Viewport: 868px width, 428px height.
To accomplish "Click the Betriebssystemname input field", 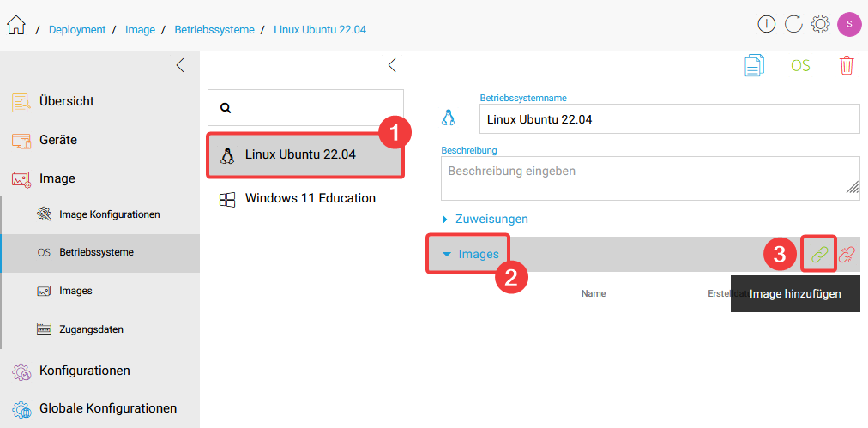I will click(x=670, y=119).
